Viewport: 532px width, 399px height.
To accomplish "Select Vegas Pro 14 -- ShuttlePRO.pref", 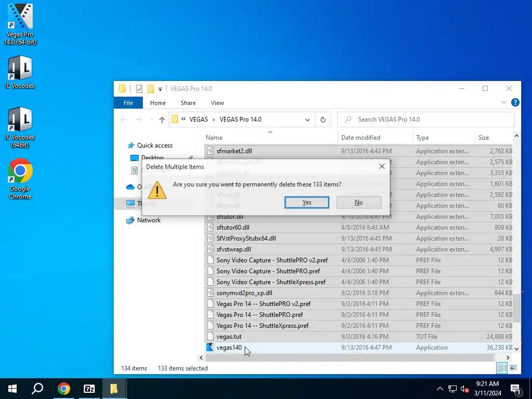I will pyautogui.click(x=260, y=314).
